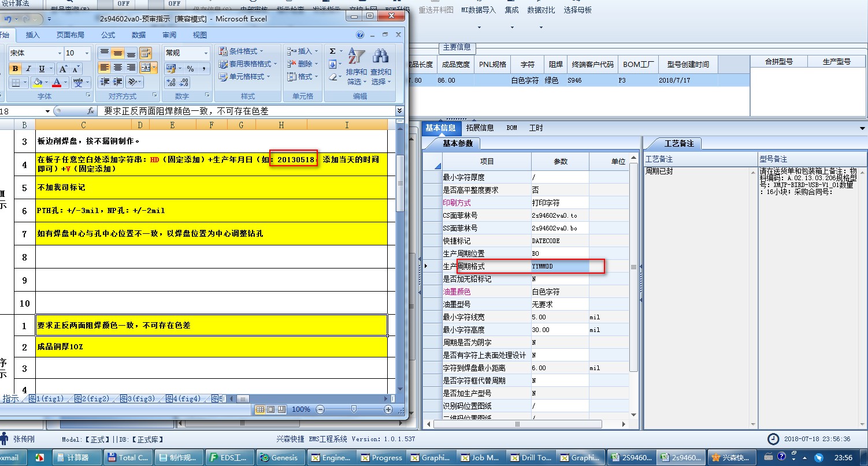Apply comma style number format
868x466 pixels.
pyautogui.click(x=204, y=68)
